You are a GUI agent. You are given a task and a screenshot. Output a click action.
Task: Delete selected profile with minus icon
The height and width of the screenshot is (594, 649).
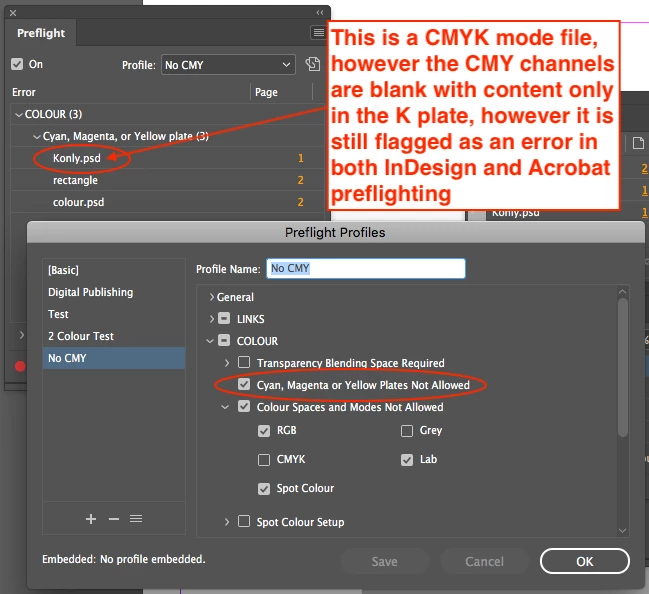pyautogui.click(x=114, y=519)
